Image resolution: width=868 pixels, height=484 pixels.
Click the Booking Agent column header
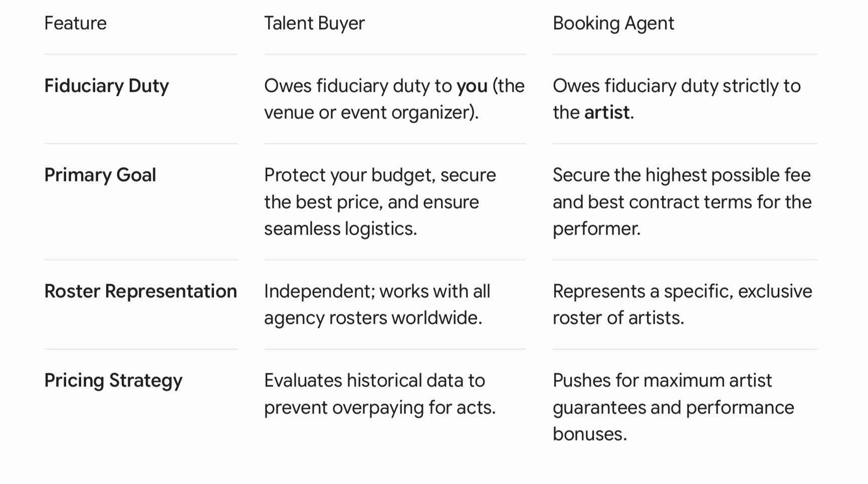coord(613,23)
